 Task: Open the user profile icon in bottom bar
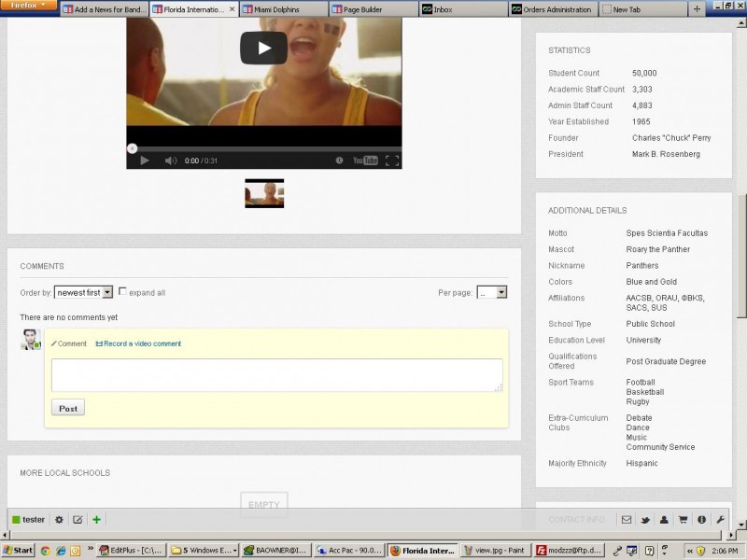pos(664,520)
